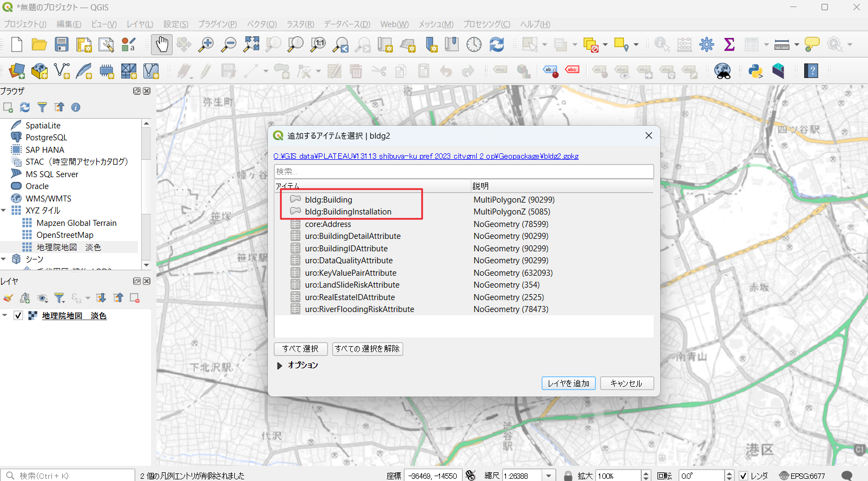
Task: Open the ベクタ menu
Action: (x=262, y=24)
